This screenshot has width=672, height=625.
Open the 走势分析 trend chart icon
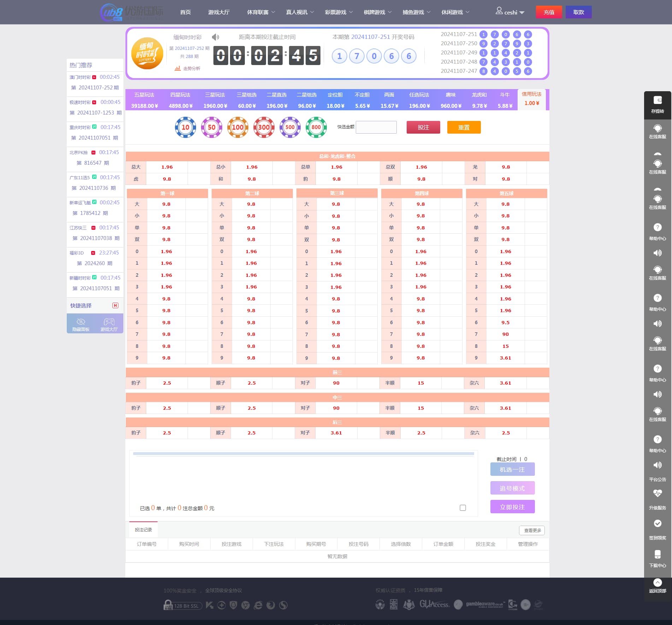pos(178,68)
